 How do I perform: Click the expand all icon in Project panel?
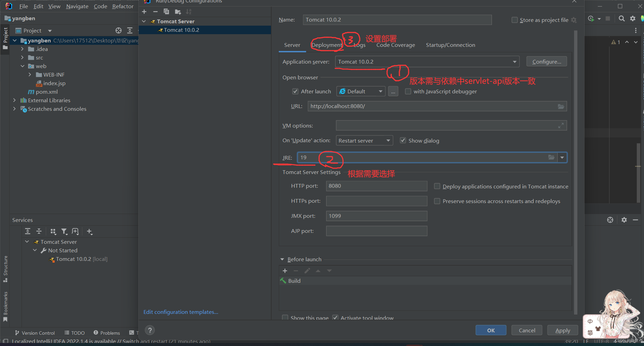pos(130,30)
